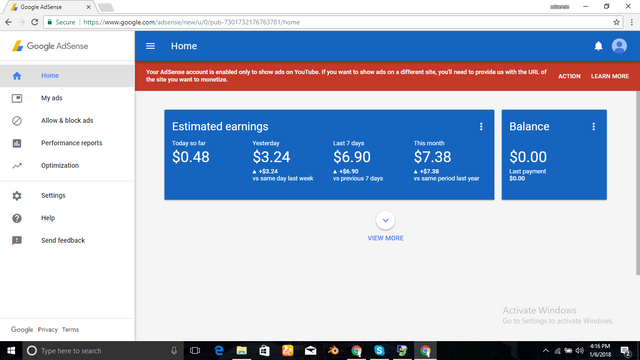Open the taskbar clock and date
This screenshot has height=360, width=640.
600,351
